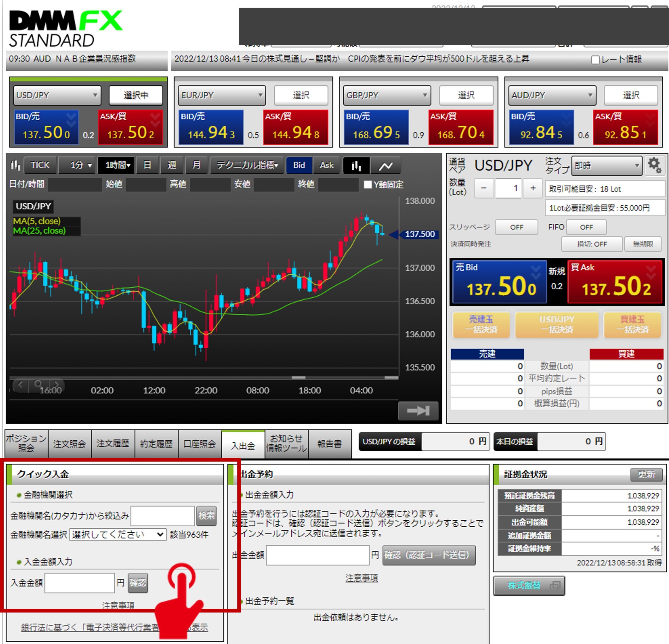Switch chart to line graph view
Image resolution: width=669 pixels, height=644 pixels.
(385, 165)
